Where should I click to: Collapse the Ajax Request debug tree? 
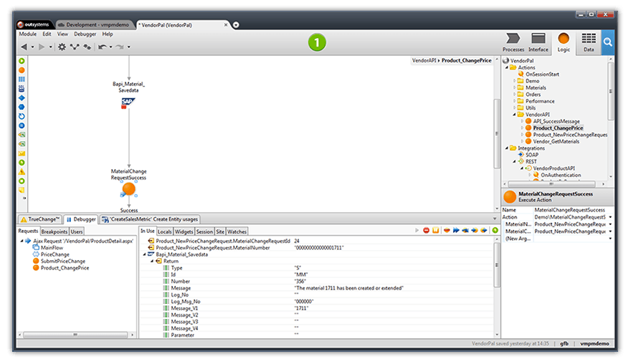(x=22, y=241)
